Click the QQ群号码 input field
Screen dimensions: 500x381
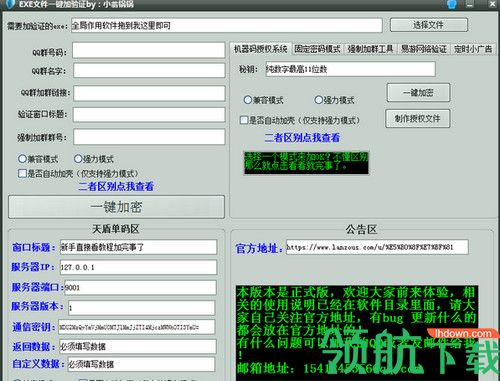149,50
